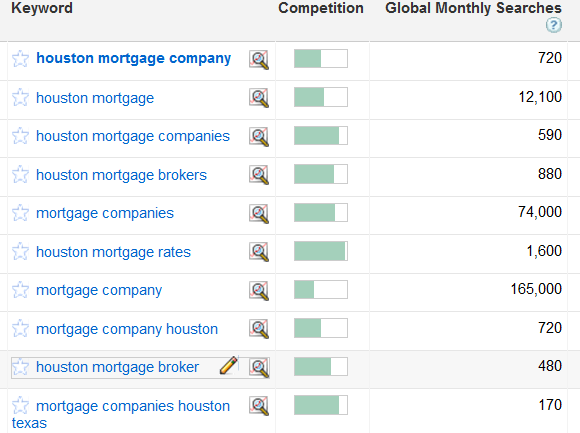Open the Global Monthly Searches help icon
This screenshot has height=433, width=580.
554,26
